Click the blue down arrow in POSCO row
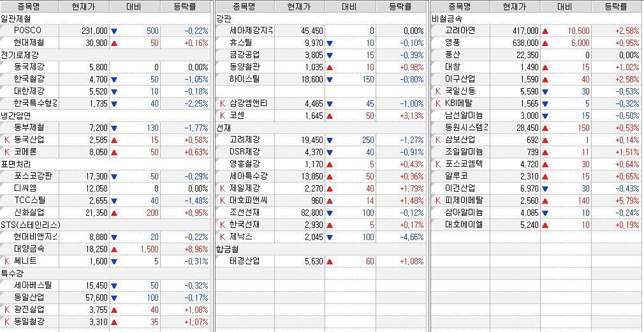 click(x=114, y=31)
